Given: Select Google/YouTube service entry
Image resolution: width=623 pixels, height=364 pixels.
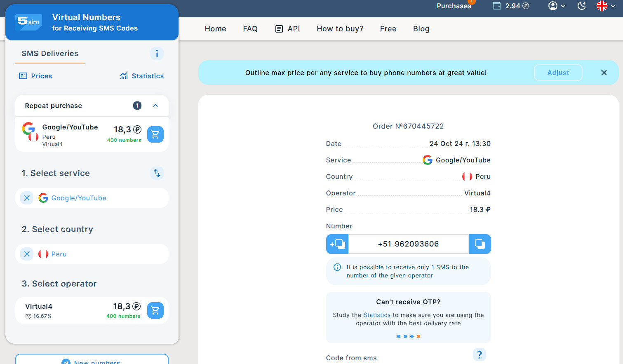Looking at the screenshot, I should point(79,198).
